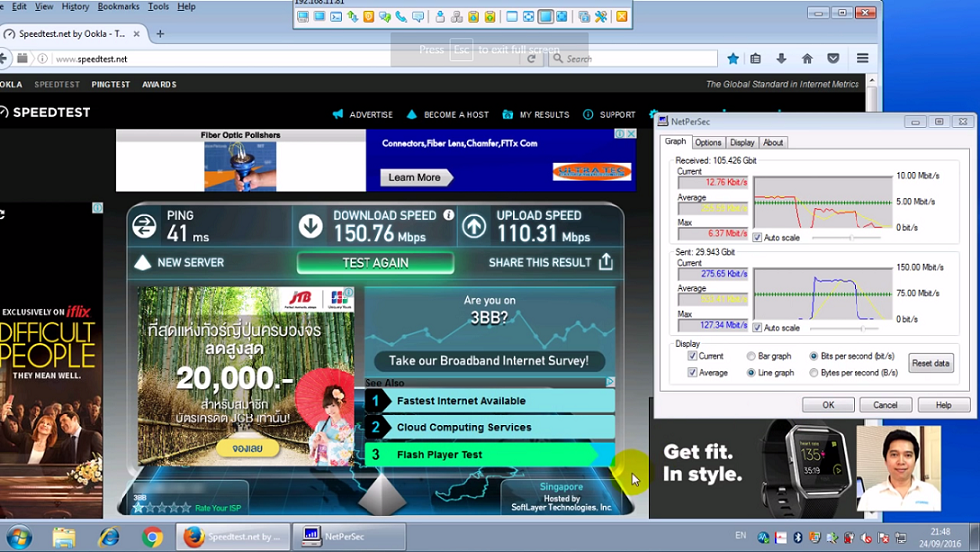Uncheck the Current display checkbox
This screenshot has height=552, width=980.
pyautogui.click(x=692, y=356)
